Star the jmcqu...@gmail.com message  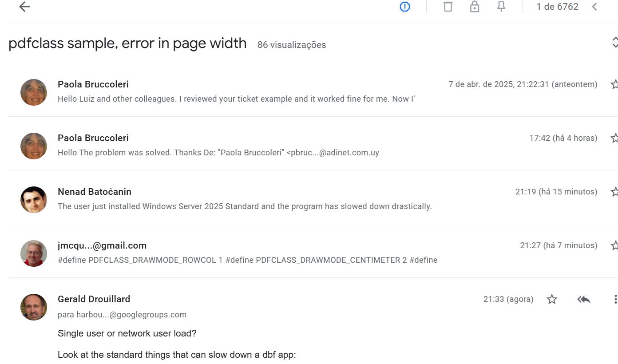614,245
